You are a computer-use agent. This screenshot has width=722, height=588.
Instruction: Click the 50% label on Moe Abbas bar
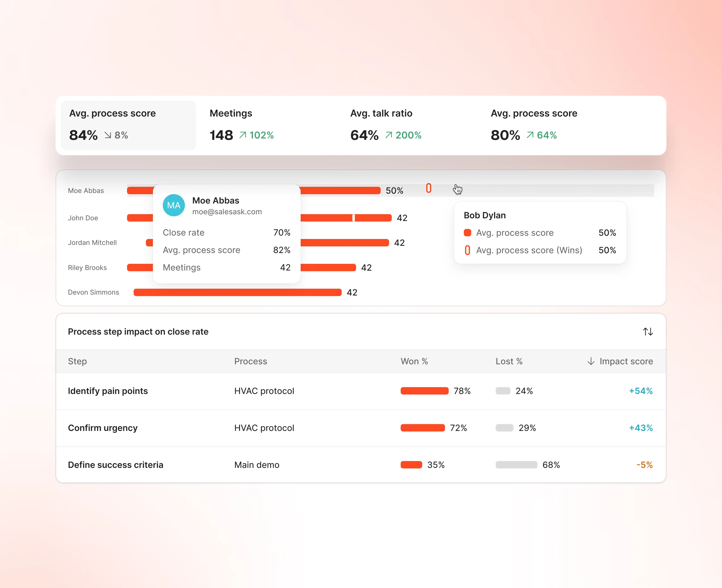[395, 191]
